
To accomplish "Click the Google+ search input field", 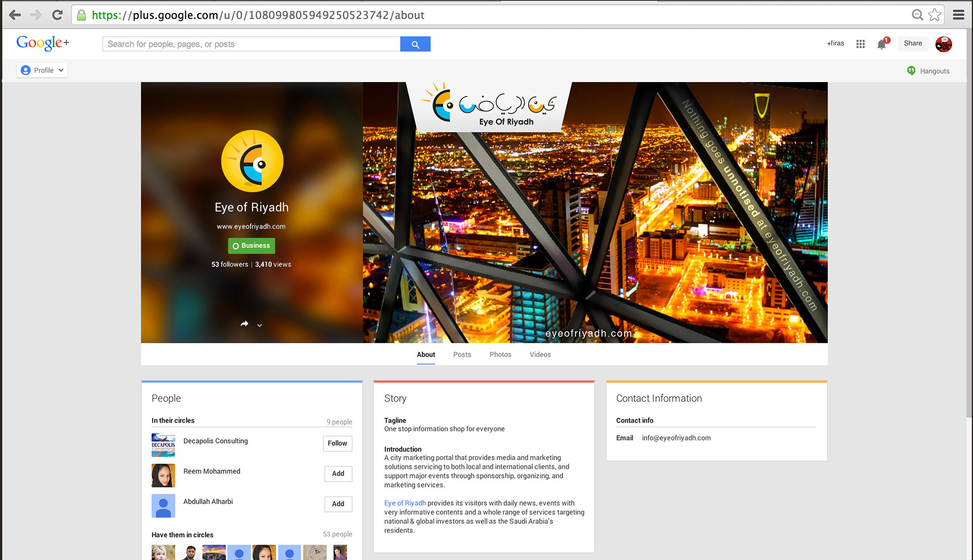I will click(x=251, y=44).
